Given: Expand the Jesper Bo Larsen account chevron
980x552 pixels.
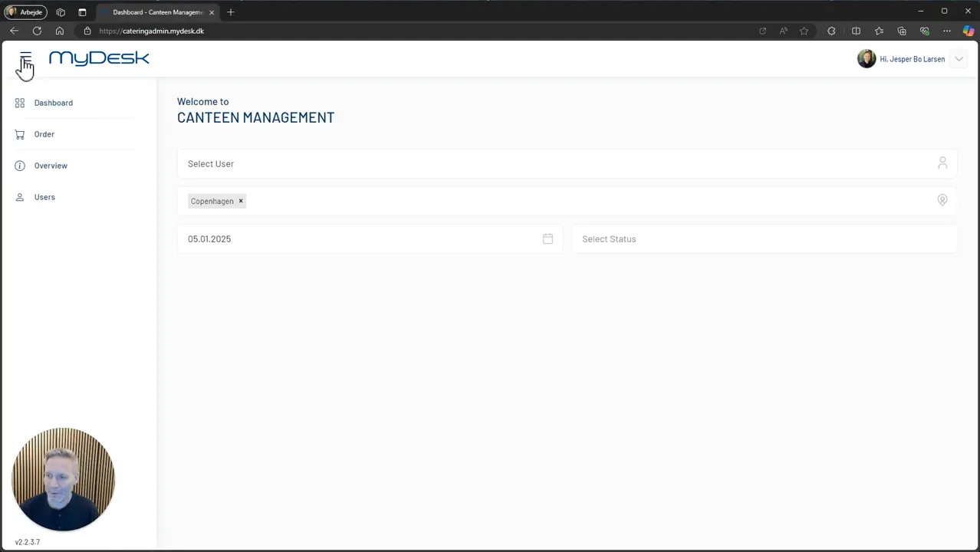Looking at the screenshot, I should point(959,59).
